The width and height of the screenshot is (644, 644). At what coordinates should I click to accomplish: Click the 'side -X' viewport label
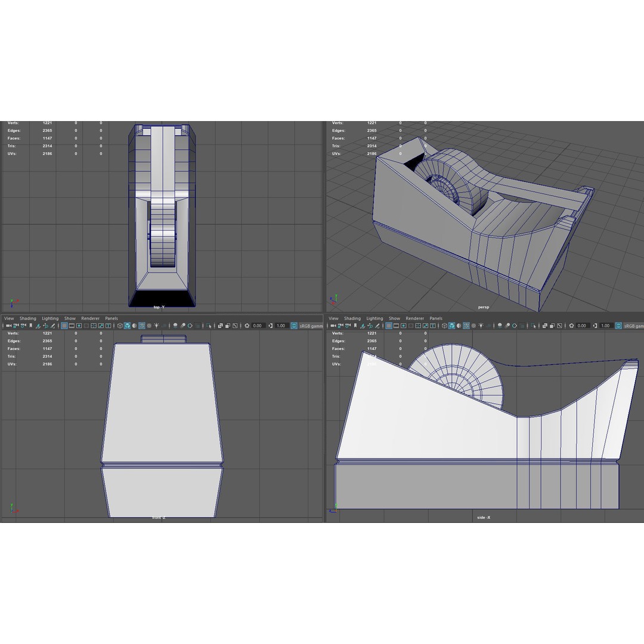pyautogui.click(x=484, y=517)
